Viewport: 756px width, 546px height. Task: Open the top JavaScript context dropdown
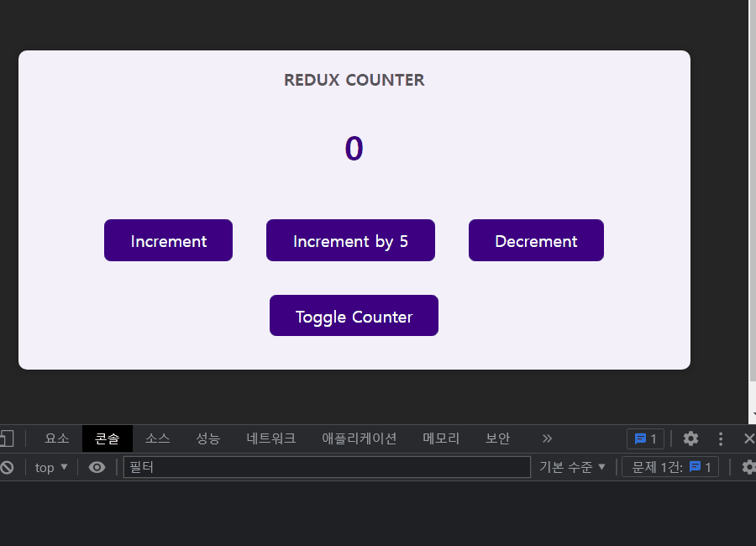(51, 467)
